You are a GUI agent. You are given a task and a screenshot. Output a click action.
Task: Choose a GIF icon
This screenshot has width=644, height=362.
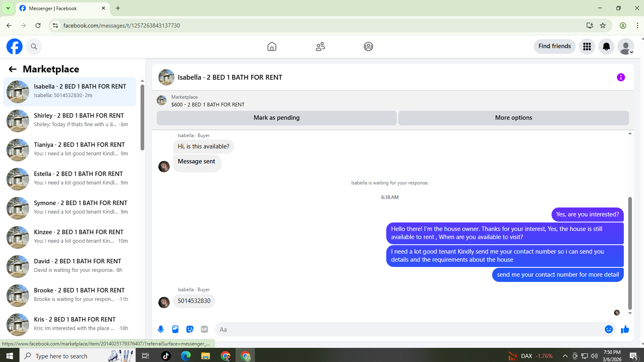click(204, 329)
